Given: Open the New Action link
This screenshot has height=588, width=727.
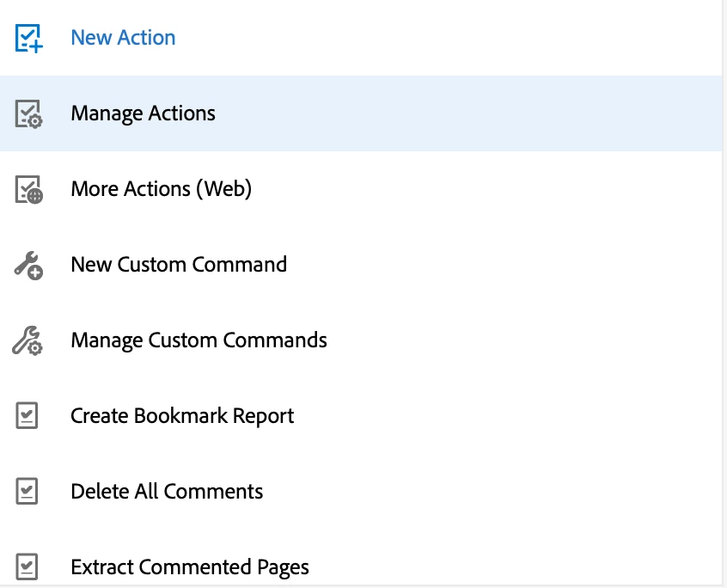Looking at the screenshot, I should [x=123, y=38].
